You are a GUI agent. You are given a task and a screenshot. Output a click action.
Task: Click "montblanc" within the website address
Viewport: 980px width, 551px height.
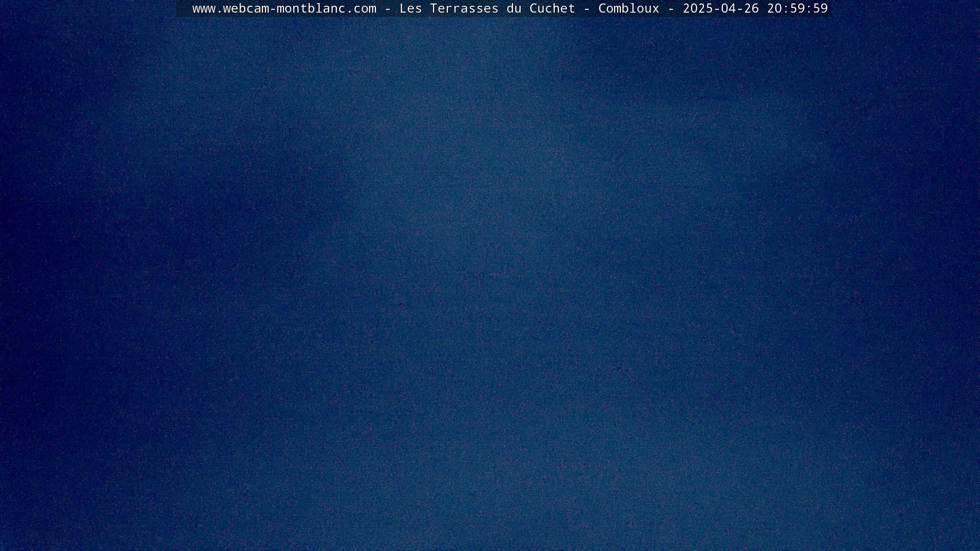coord(311,8)
